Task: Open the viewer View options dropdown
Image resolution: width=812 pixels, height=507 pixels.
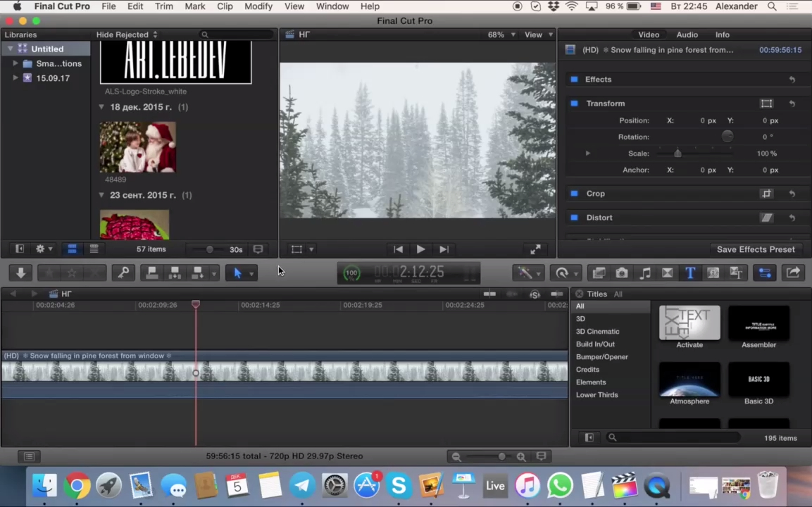Action: (539, 35)
